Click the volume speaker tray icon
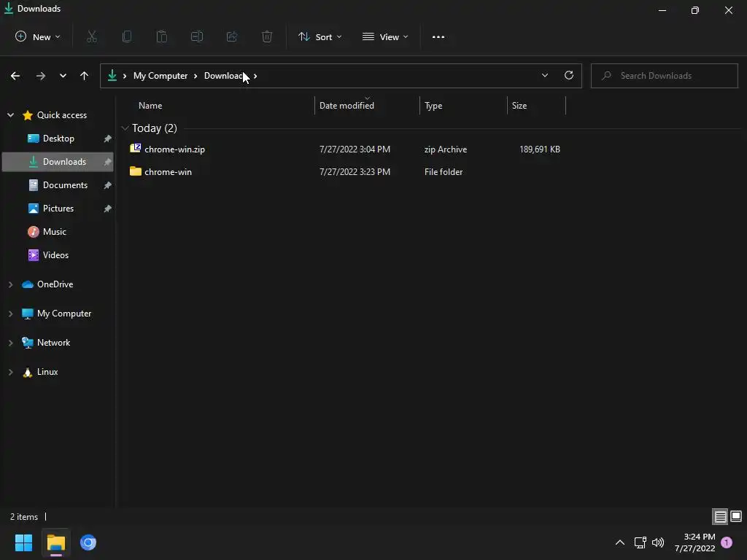Viewport: 747px width, 560px height. click(658, 542)
